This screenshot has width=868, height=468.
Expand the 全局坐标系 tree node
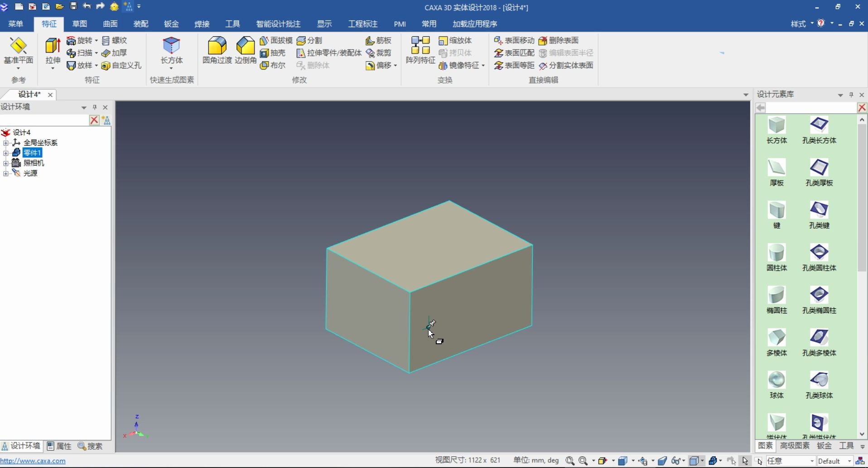tap(6, 143)
